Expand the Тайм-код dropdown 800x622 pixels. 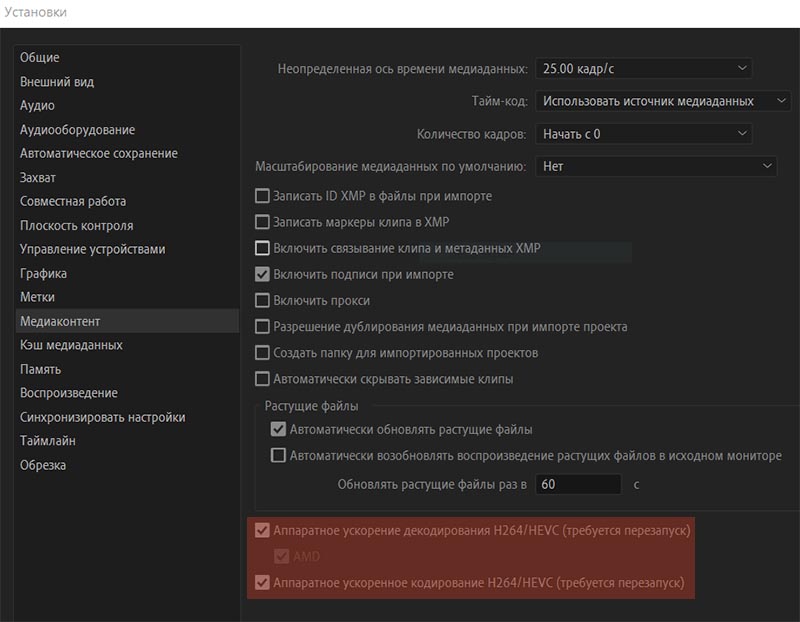663,101
